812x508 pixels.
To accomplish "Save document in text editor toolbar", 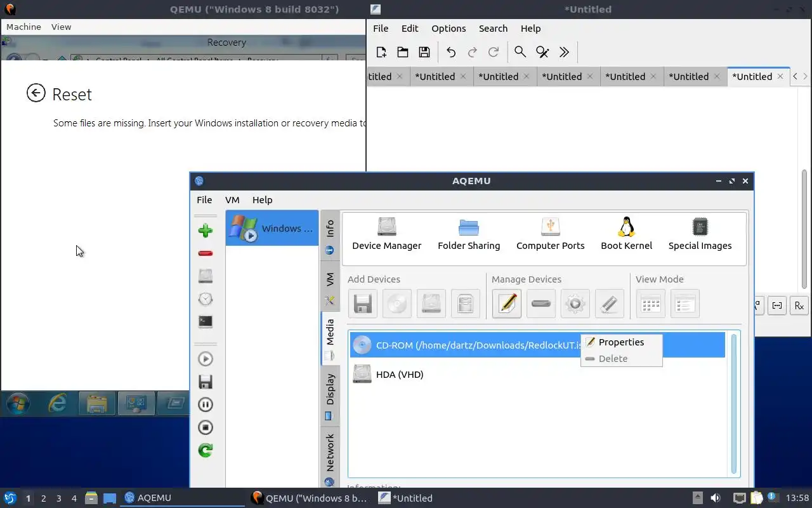I will [x=424, y=52].
